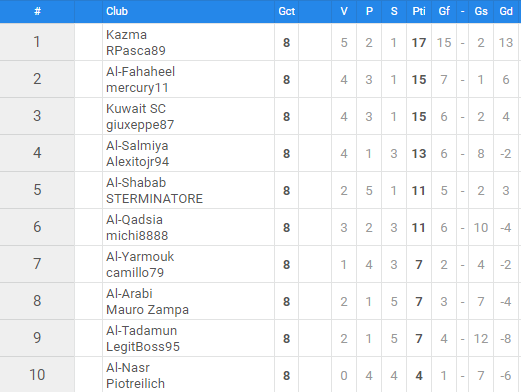Select the Gct column header
This screenshot has height=392, width=521.
coord(287,11)
